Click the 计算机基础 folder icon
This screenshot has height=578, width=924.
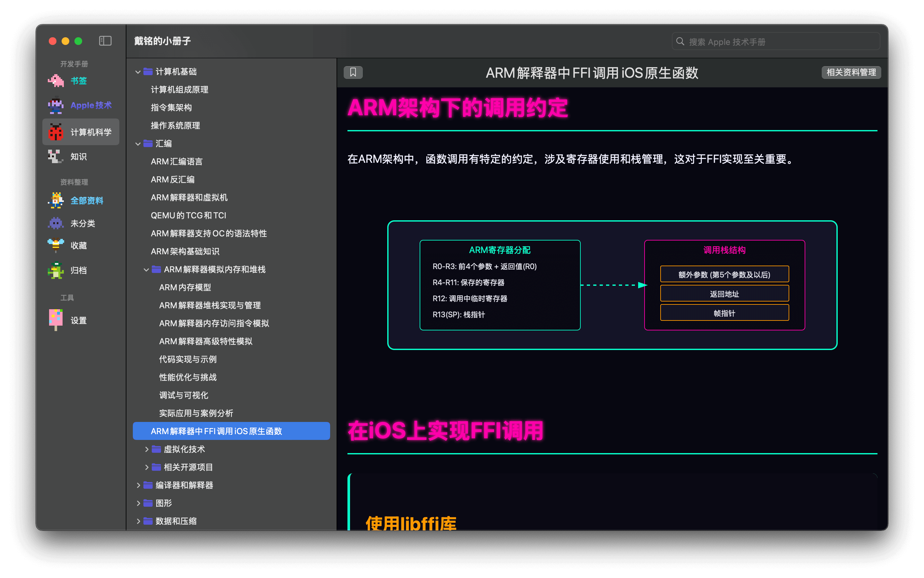click(148, 72)
